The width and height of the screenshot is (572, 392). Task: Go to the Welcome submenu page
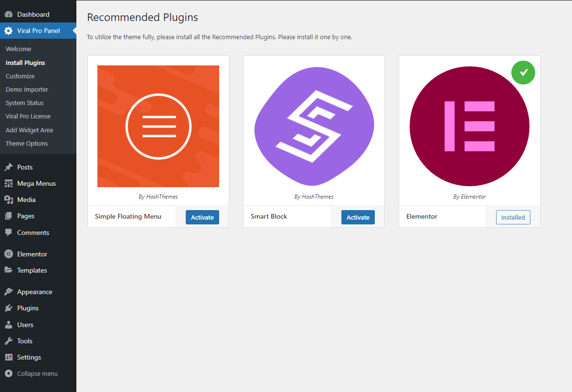(x=18, y=49)
